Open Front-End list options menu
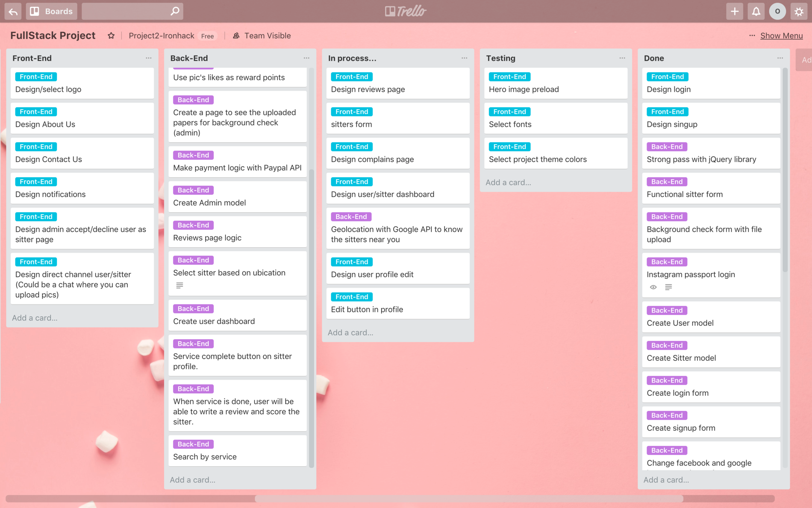 (148, 58)
